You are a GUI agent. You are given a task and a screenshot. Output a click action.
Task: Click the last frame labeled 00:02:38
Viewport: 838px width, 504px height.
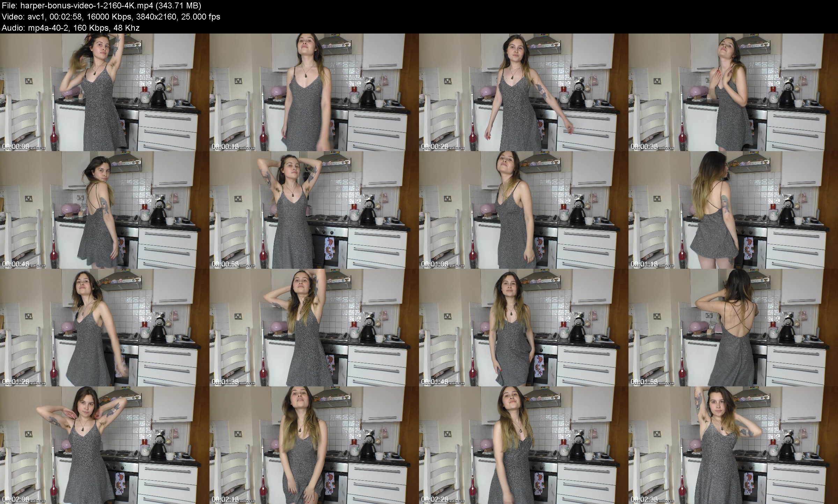[x=733, y=445]
